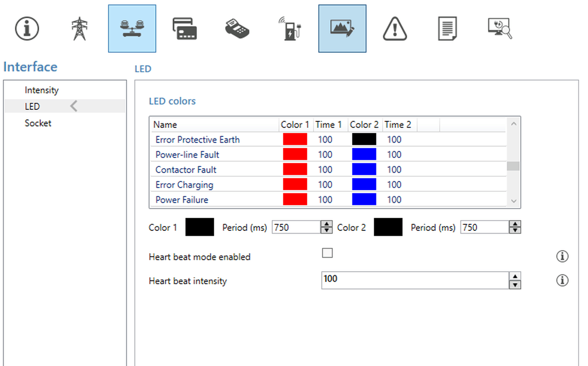Increase Color 1 period with up arrow

coord(326,224)
